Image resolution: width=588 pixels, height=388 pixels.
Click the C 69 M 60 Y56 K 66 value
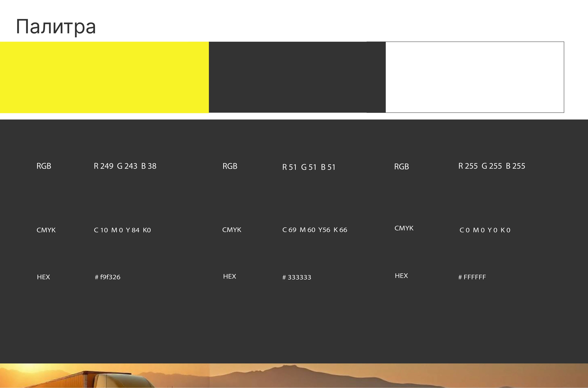[x=315, y=230]
